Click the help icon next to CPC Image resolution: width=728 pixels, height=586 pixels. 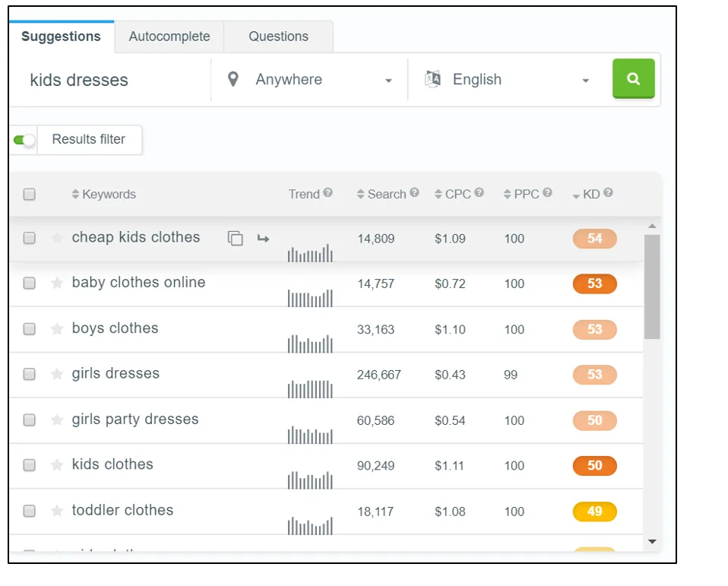click(478, 194)
